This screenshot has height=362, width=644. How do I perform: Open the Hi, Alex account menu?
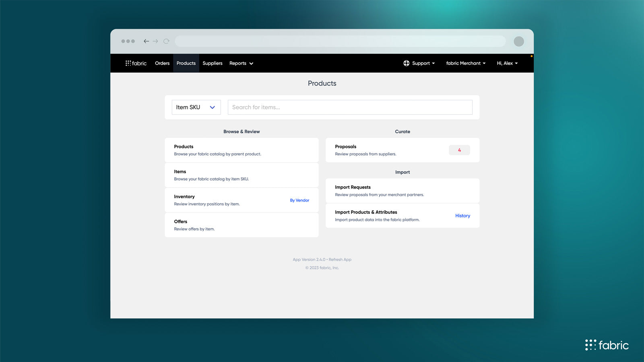(507, 63)
